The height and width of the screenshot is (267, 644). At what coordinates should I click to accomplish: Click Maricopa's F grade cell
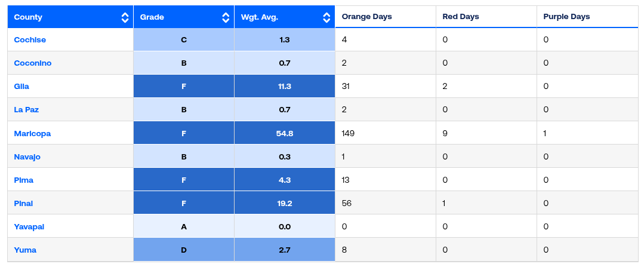click(x=184, y=133)
